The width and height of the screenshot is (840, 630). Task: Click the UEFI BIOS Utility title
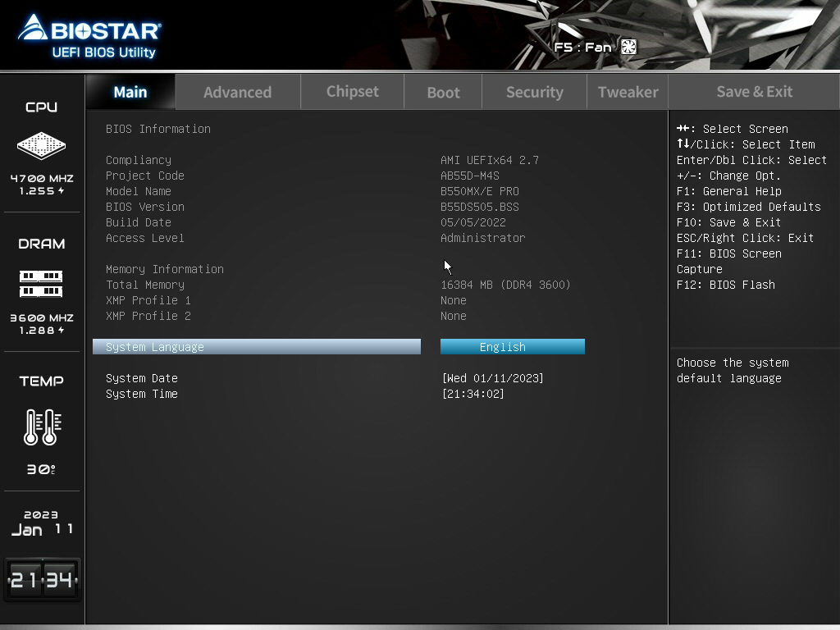point(104,52)
